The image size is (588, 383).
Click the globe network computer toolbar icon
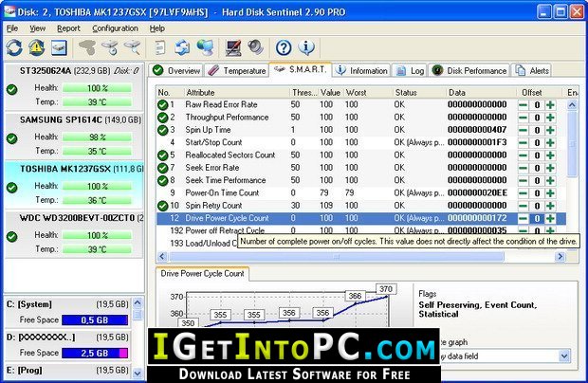tap(205, 47)
